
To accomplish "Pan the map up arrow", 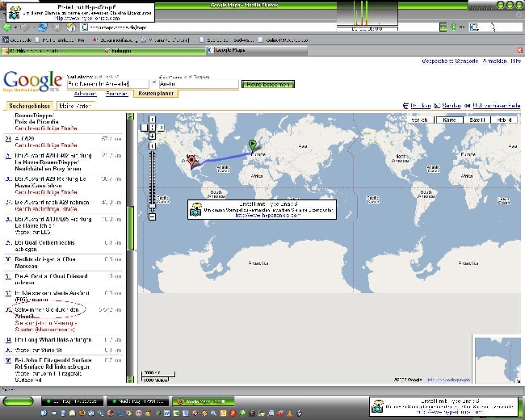I will tap(152, 120).
